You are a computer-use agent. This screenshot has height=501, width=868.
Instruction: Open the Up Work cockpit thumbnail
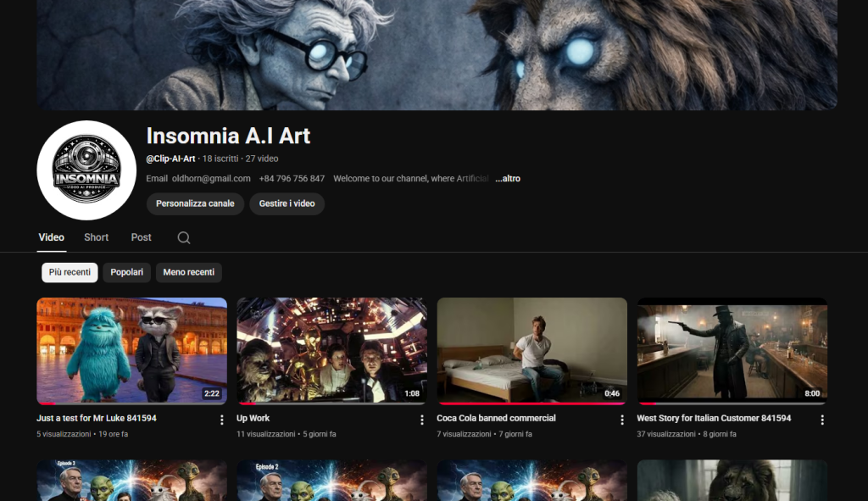click(x=331, y=349)
